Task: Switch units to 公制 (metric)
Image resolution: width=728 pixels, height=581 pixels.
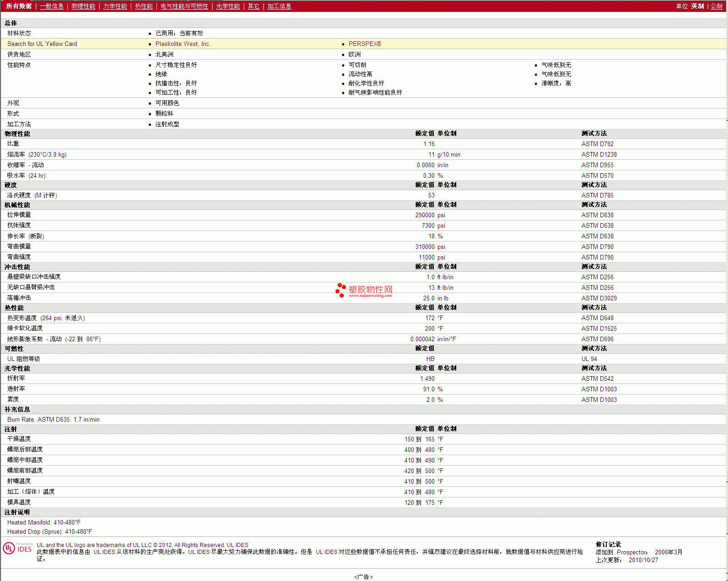Action: point(716,6)
